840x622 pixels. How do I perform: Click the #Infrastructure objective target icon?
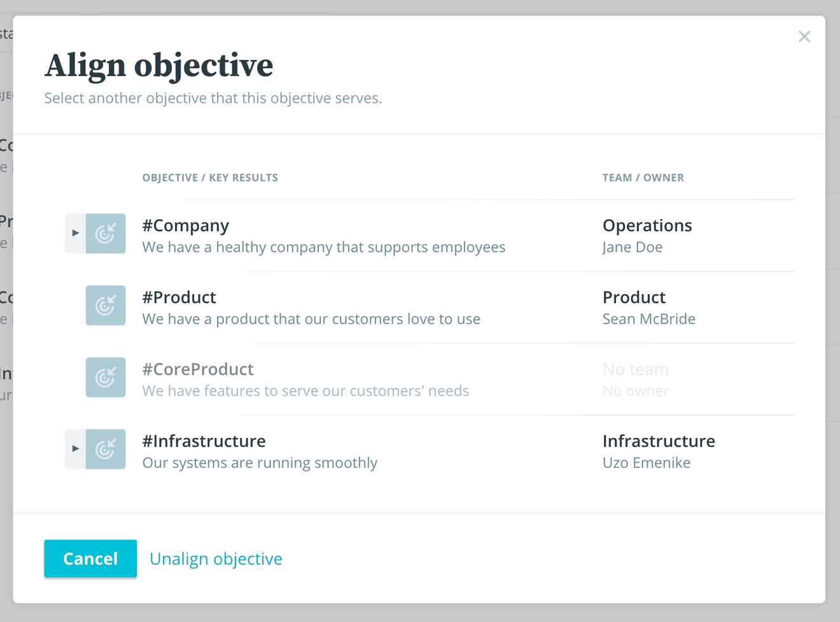coord(106,449)
